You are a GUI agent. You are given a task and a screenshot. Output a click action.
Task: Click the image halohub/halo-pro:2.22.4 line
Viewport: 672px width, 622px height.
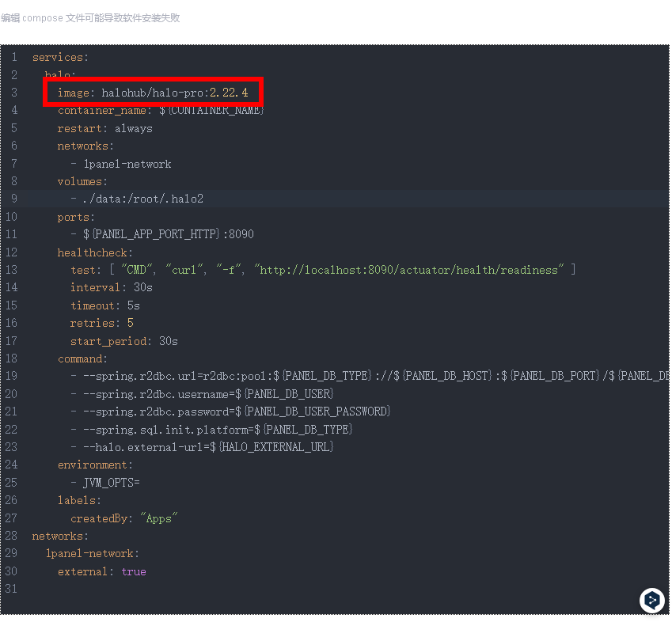tap(152, 93)
